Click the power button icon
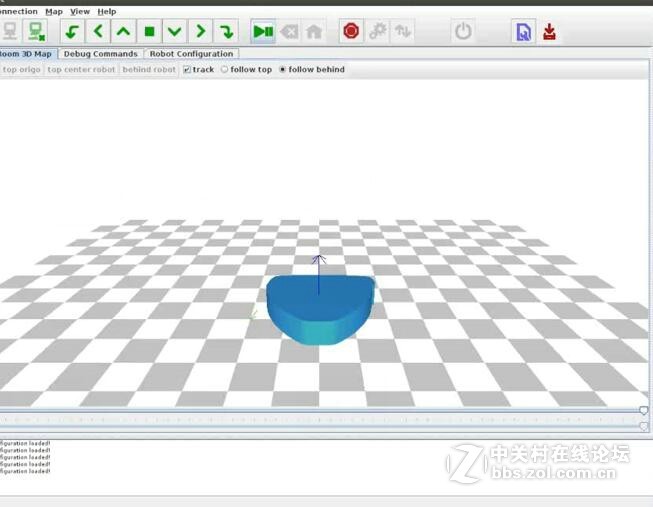 463,31
